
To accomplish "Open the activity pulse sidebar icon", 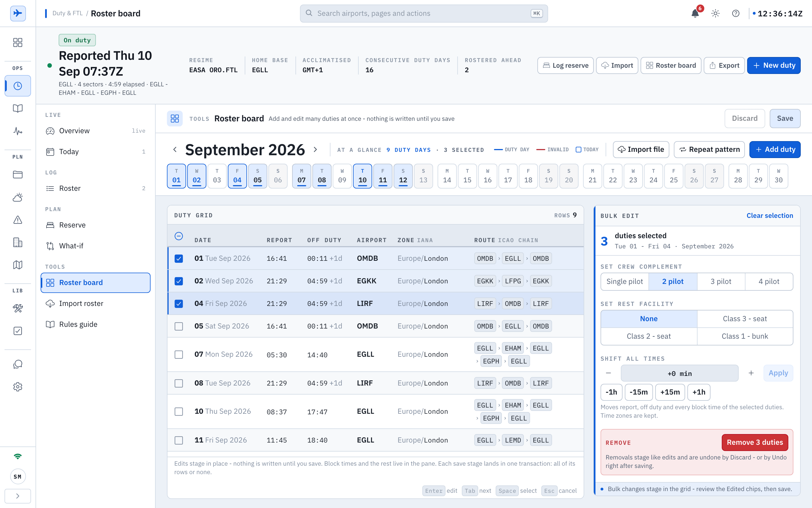I will (x=18, y=131).
